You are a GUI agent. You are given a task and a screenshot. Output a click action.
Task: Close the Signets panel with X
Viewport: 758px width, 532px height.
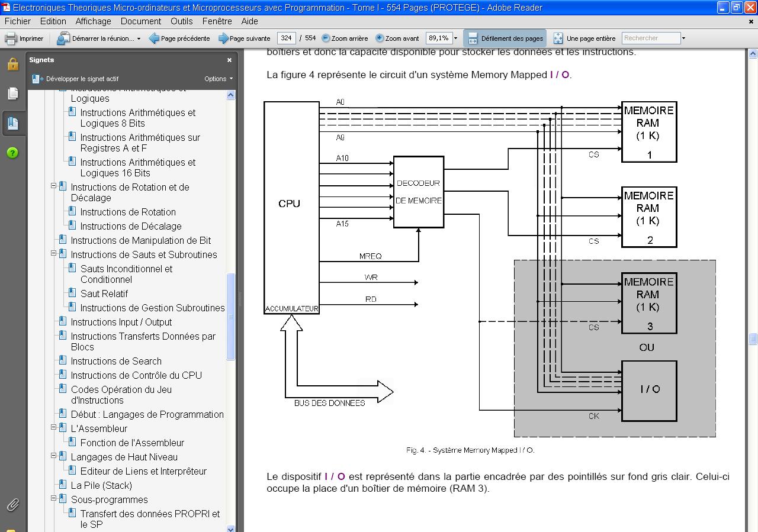pyautogui.click(x=229, y=60)
